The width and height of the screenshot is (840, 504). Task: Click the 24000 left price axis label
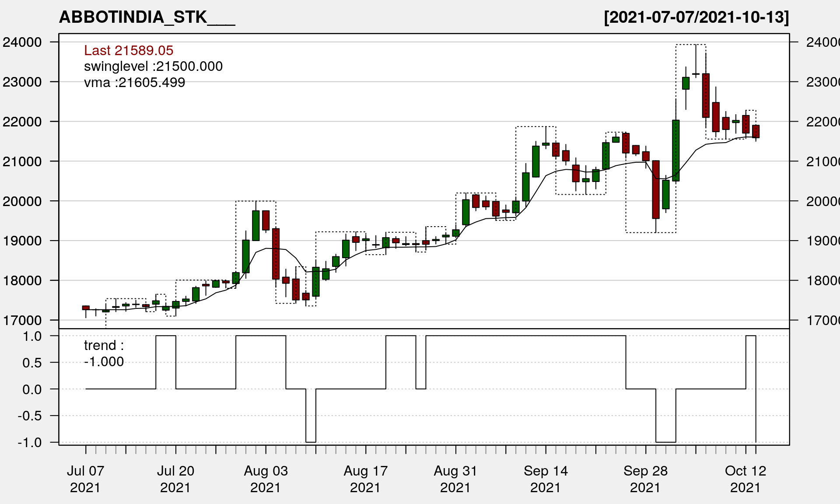pos(22,42)
